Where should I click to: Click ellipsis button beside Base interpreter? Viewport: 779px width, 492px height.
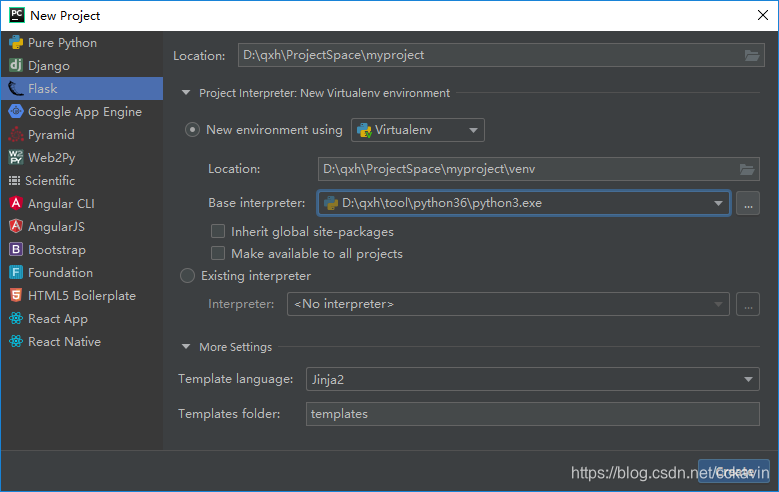click(x=748, y=203)
